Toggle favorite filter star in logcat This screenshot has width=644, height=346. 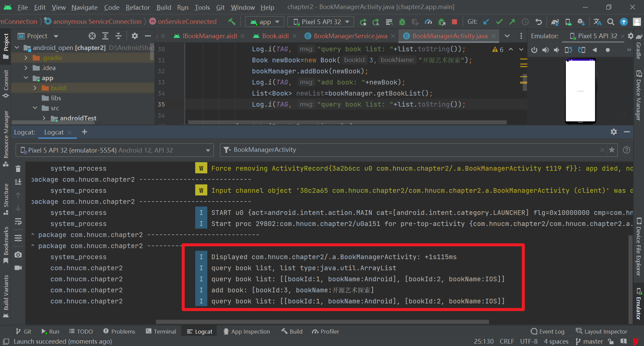(x=612, y=150)
